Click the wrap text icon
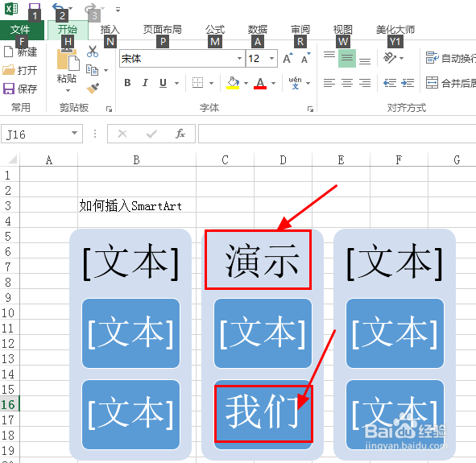This screenshot has width=476, height=463. point(432,58)
